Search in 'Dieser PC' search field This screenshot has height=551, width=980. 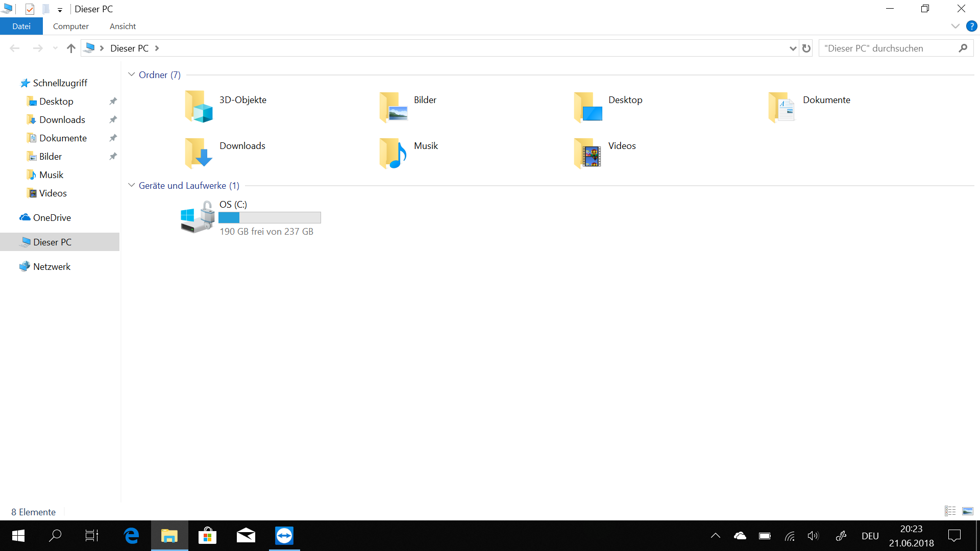click(889, 48)
